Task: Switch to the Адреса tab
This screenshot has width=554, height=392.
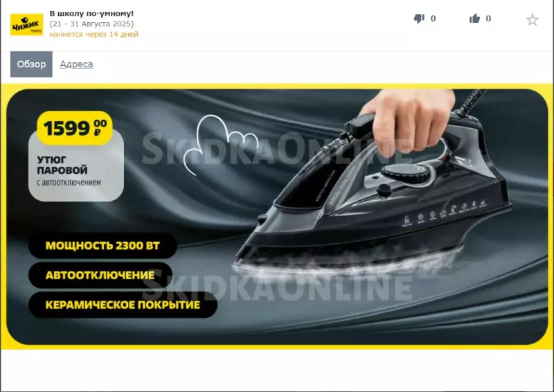Action: [x=76, y=64]
